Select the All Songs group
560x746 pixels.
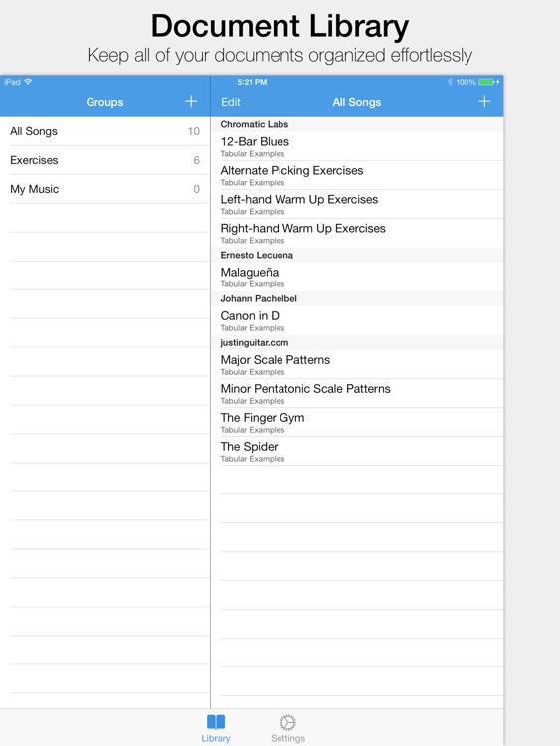tap(104, 131)
